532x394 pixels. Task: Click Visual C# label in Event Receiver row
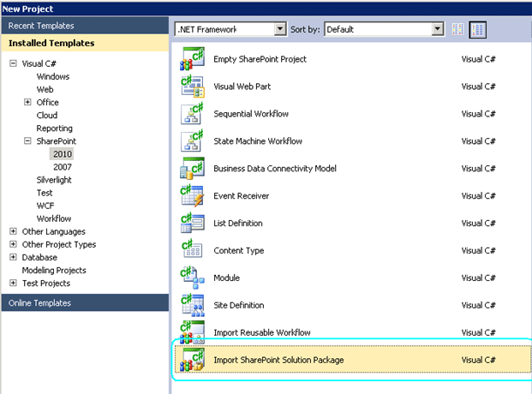pyautogui.click(x=478, y=196)
